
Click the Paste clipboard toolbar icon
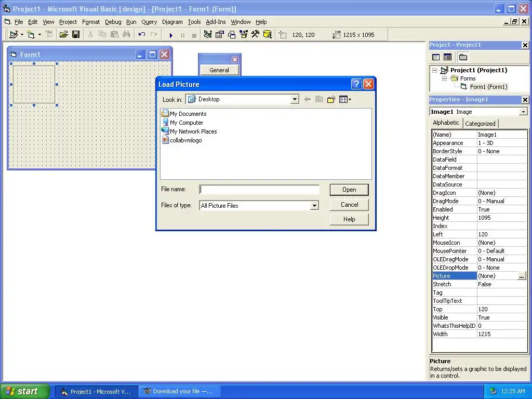(115, 34)
